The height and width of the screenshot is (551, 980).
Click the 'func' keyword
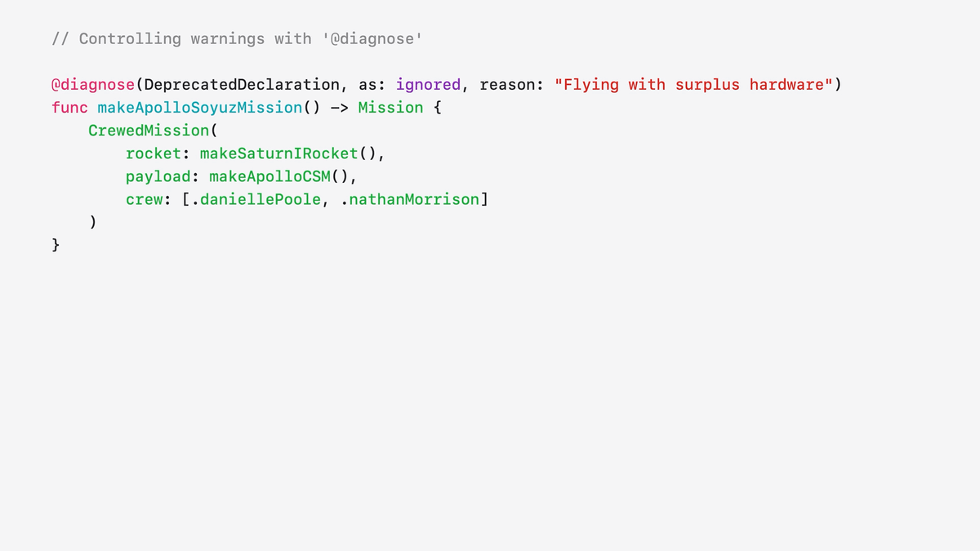69,108
